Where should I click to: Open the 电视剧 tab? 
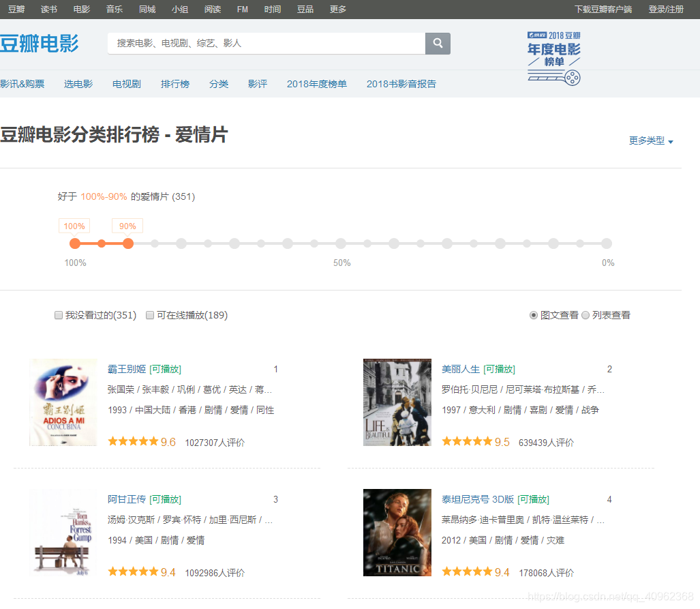(x=127, y=84)
